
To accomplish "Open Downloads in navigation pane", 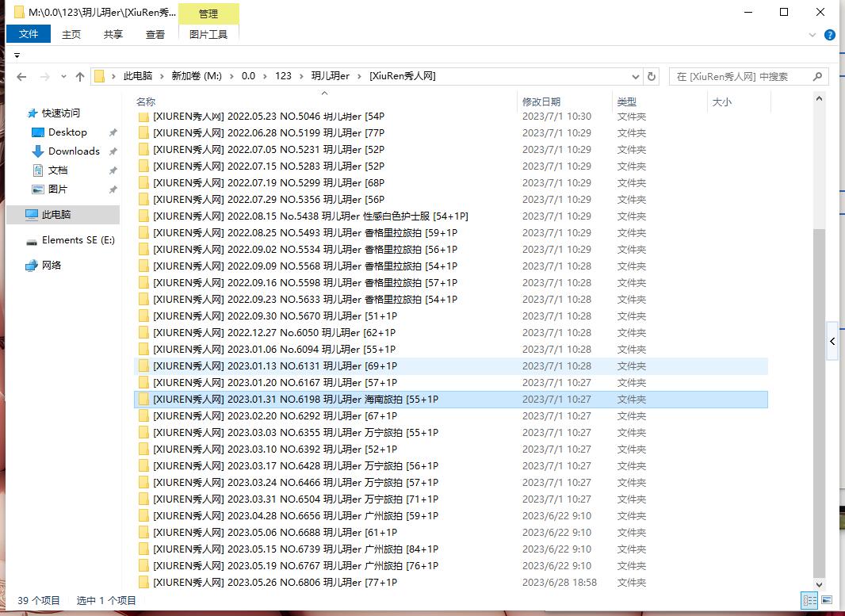I will pos(74,151).
